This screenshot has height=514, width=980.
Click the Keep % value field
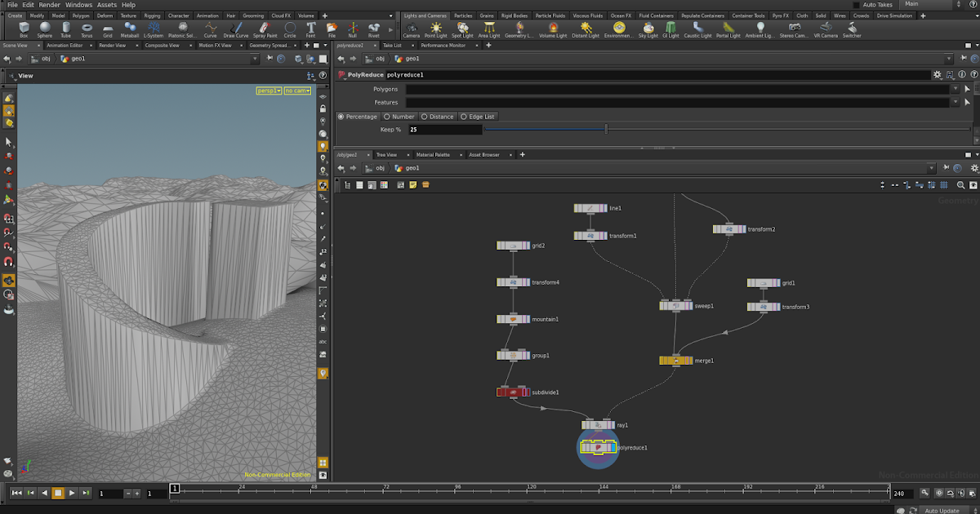tap(443, 129)
